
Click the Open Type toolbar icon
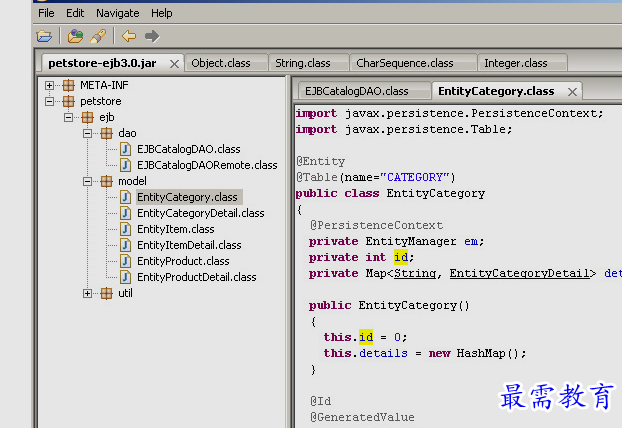[75, 36]
